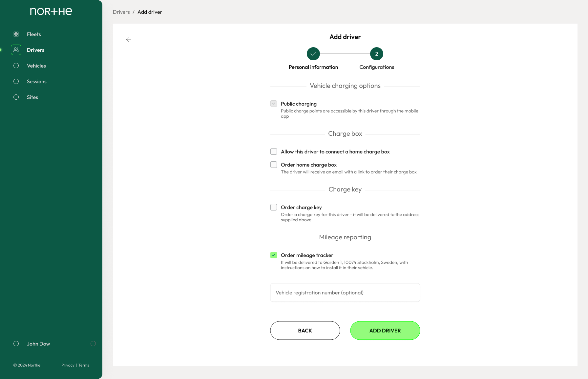Click the Sites circle icon
The width and height of the screenshot is (588, 379).
[x=16, y=97]
